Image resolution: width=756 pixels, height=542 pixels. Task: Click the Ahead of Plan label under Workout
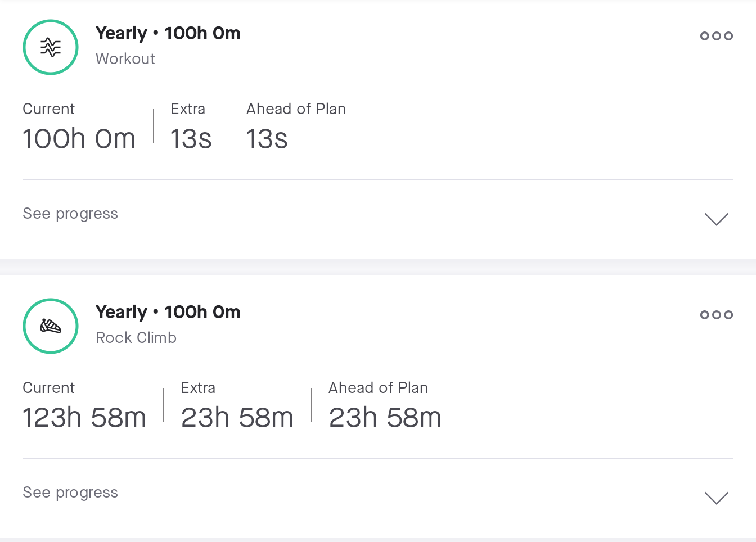coord(296,109)
